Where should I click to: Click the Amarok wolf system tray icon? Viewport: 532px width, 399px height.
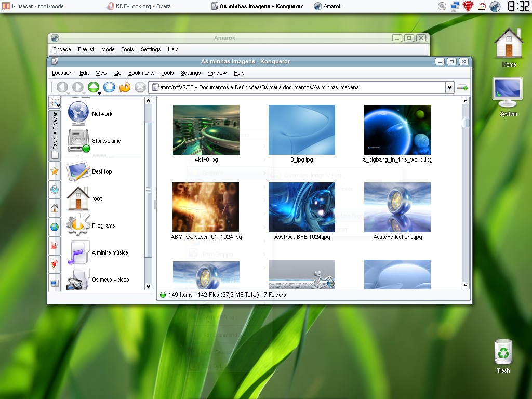[x=495, y=6]
